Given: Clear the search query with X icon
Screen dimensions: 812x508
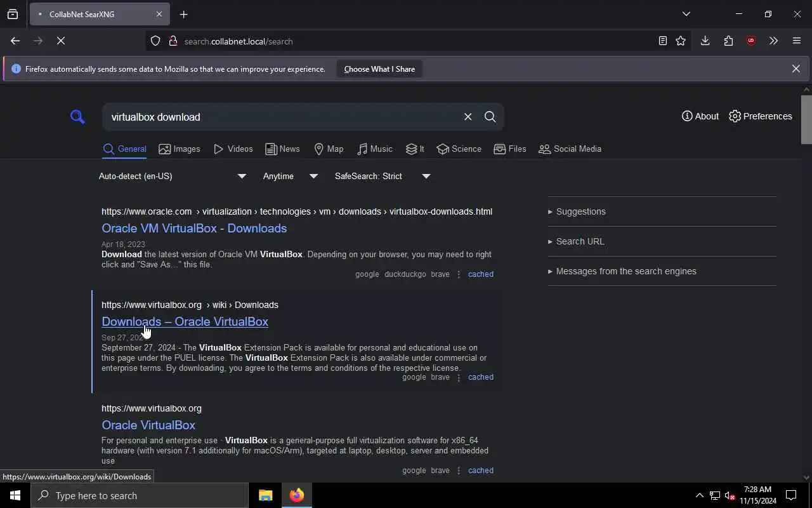Looking at the screenshot, I should 468,117.
